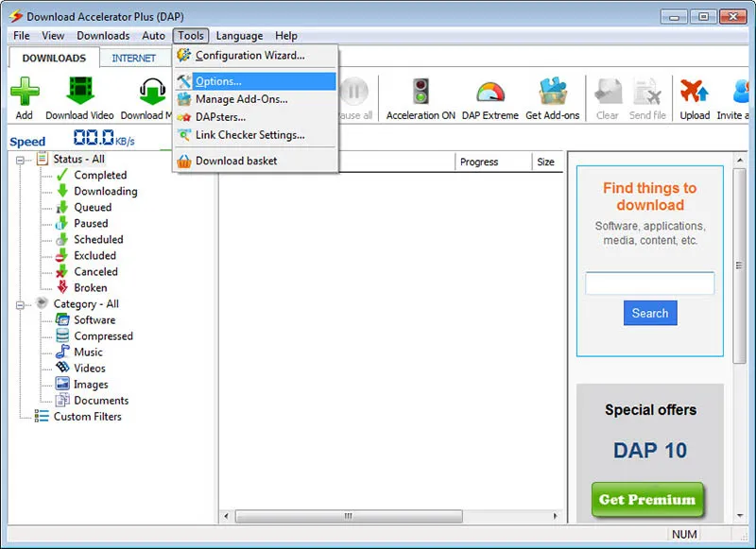This screenshot has width=756, height=549.
Task: Select the Completed status filter
Action: (x=101, y=175)
